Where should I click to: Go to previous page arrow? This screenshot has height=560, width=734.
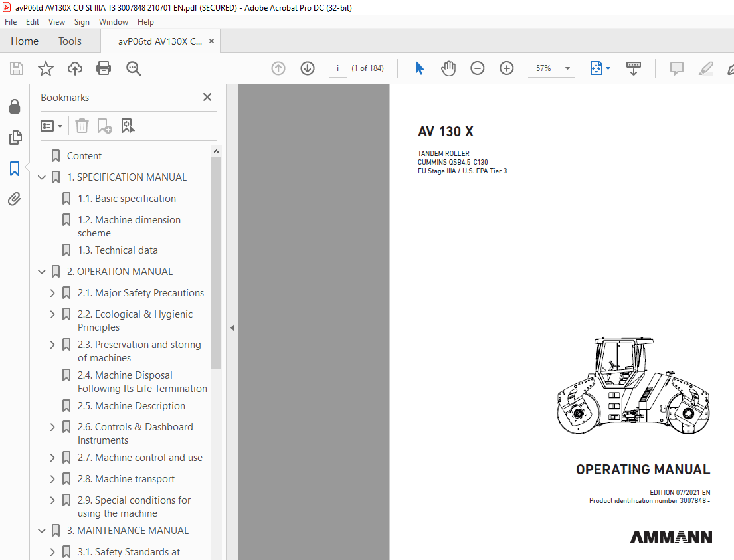(278, 68)
